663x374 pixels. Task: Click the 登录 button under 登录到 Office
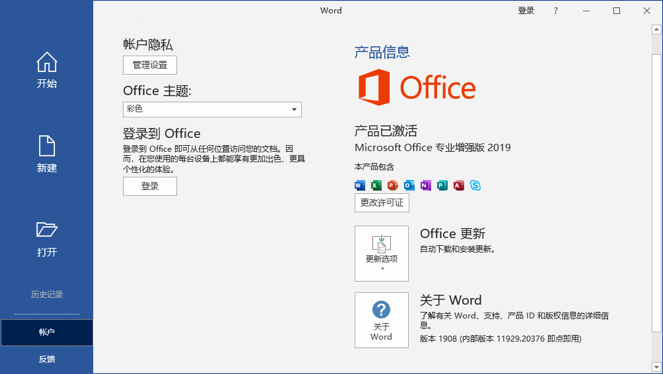pyautogui.click(x=150, y=186)
